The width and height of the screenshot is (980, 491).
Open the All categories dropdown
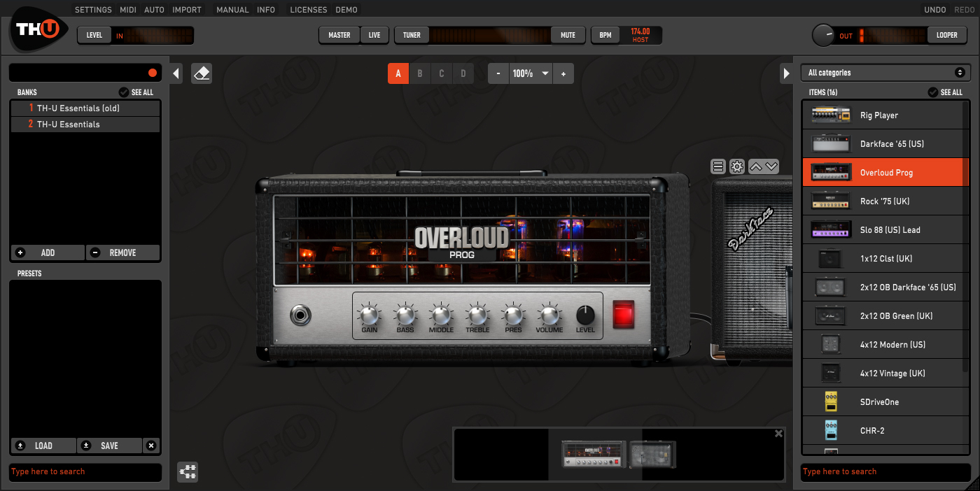pos(885,73)
